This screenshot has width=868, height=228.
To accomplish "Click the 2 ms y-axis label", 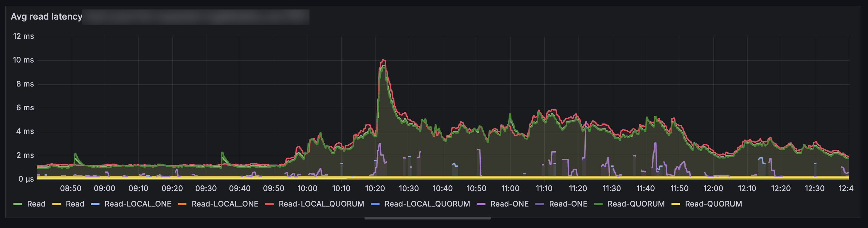I will 25,155.
